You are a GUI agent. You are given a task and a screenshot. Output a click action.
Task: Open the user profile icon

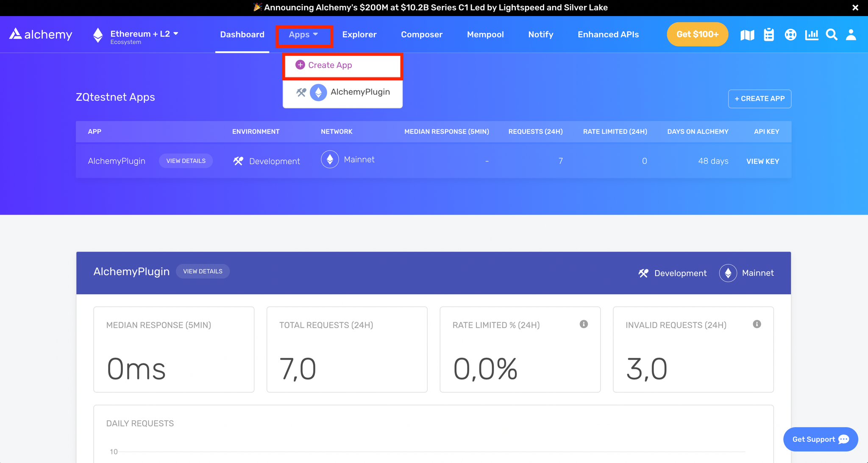point(851,35)
